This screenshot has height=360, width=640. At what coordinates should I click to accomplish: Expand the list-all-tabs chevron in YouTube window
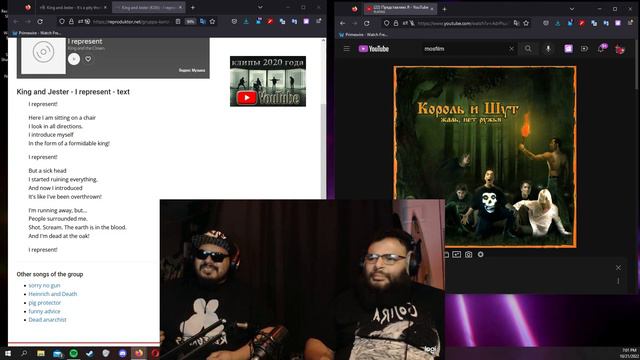(x=572, y=9)
